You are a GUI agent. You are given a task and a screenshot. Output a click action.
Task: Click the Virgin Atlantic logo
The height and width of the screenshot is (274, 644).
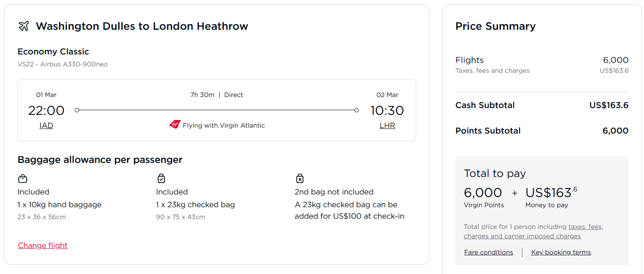pos(175,125)
